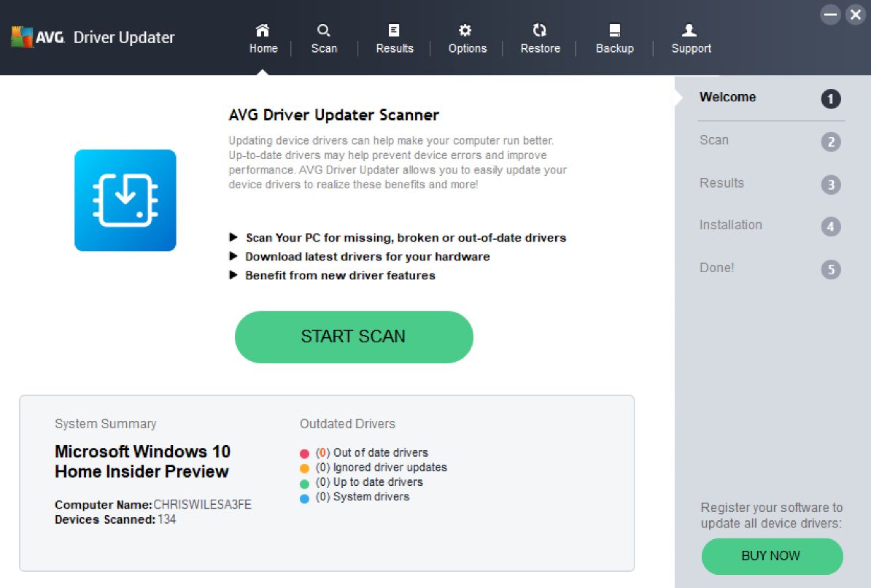Click the Results document icon
871x588 pixels.
[394, 30]
